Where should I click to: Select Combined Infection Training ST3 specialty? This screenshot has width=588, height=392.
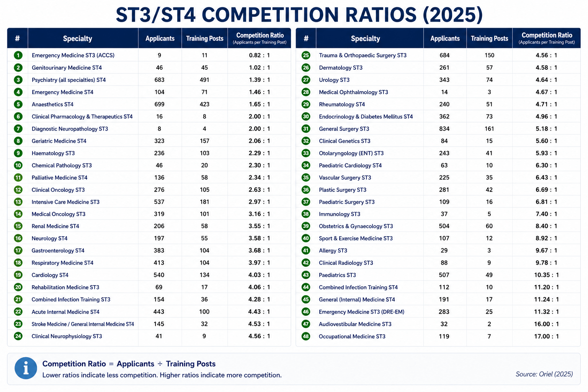pyautogui.click(x=71, y=300)
